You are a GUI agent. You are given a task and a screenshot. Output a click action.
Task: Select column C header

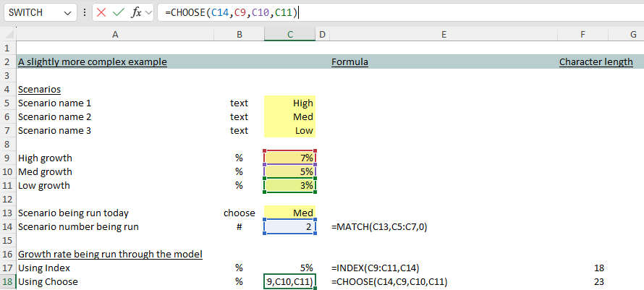[289, 35]
